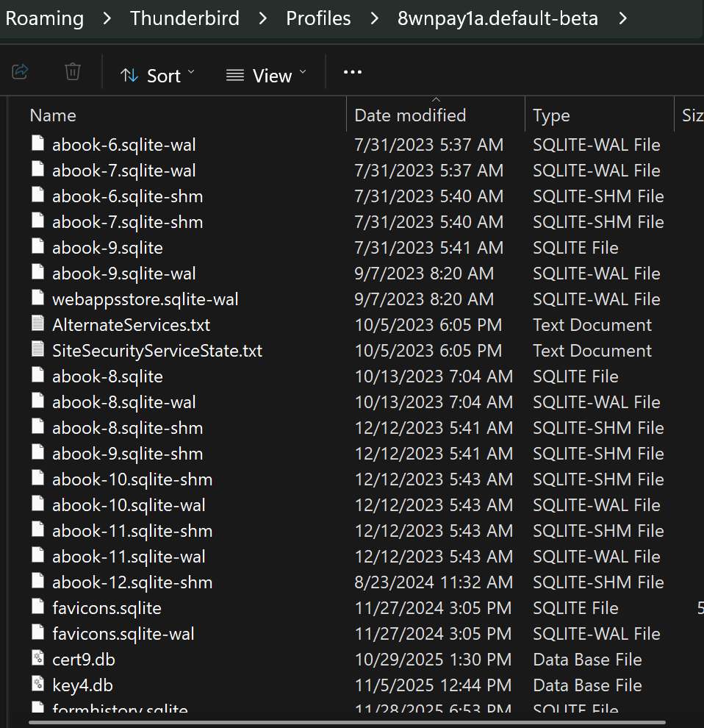
Task: Select the SiteSecurityServiceState.txt file name
Action: pyautogui.click(x=157, y=351)
